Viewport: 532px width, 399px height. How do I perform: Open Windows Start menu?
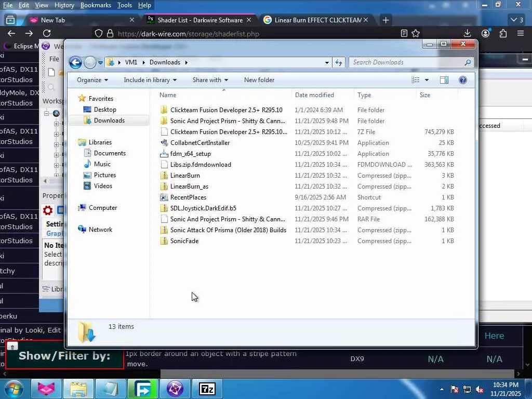[x=14, y=389]
